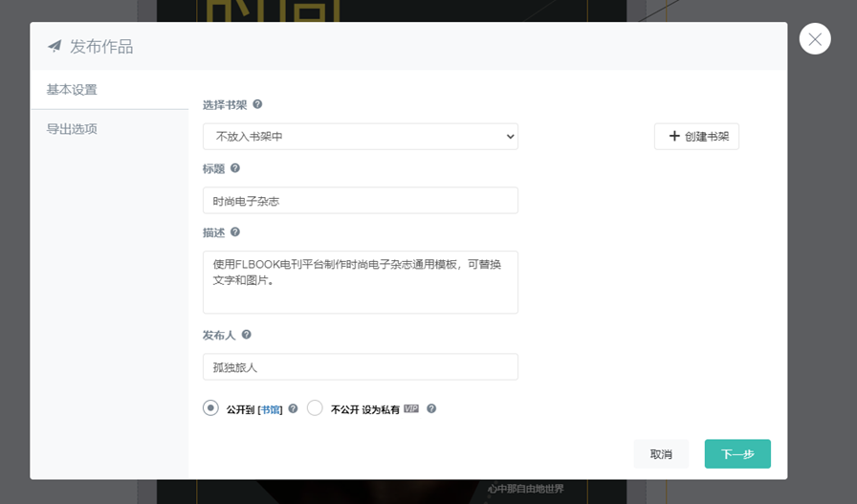
Task: Click the help icon beside 标题
Action: 235,167
